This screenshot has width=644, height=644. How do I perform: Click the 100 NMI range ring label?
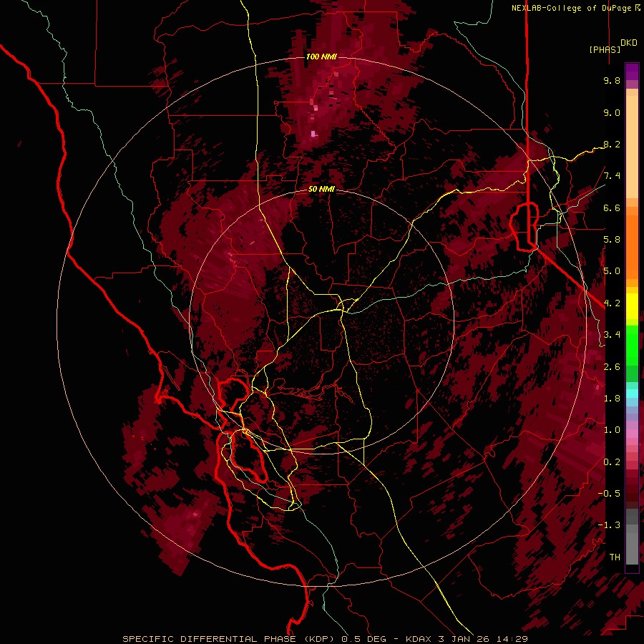click(321, 57)
